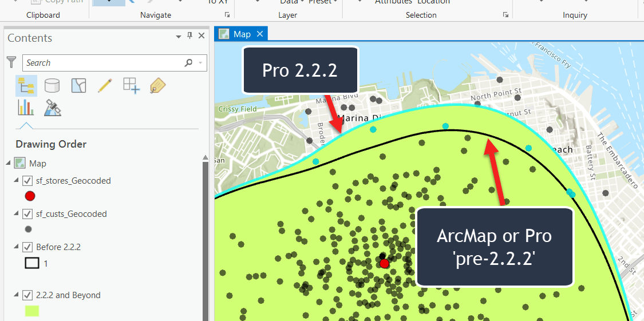
Task: Click class label 1 under Before 2.2.2
Action: [x=46, y=264]
